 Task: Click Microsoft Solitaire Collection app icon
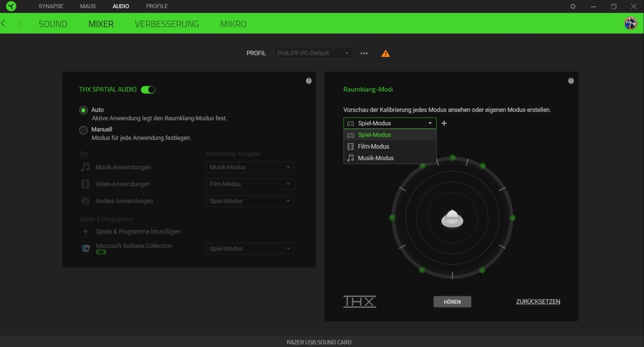coord(86,248)
